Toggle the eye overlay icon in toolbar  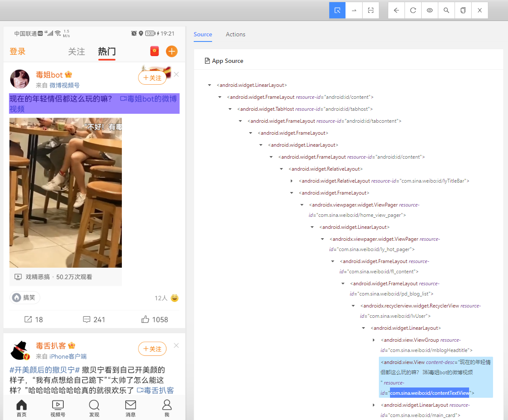(429, 10)
